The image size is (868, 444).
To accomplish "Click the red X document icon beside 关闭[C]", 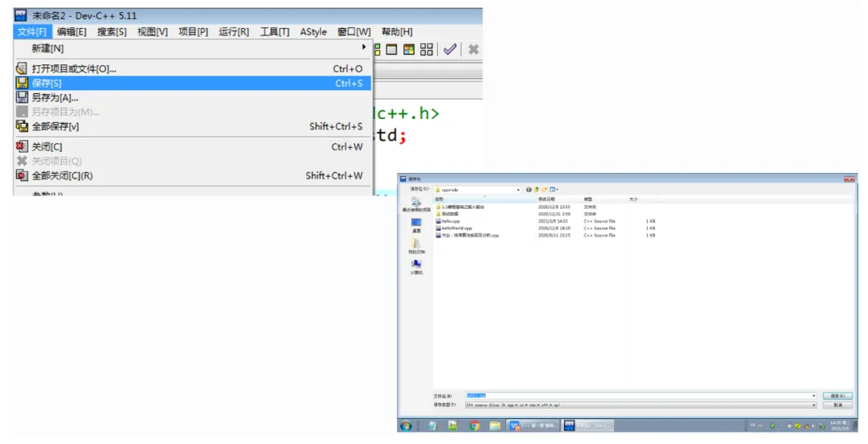I will click(22, 147).
